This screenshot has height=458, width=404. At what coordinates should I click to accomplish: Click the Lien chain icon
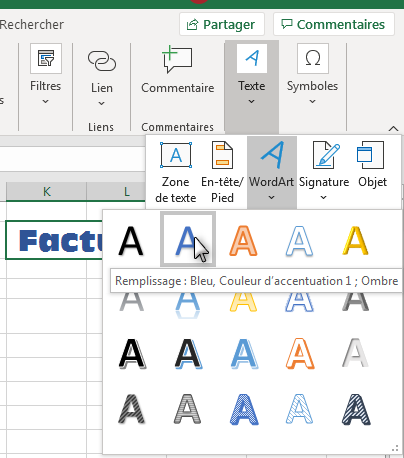pos(102,61)
